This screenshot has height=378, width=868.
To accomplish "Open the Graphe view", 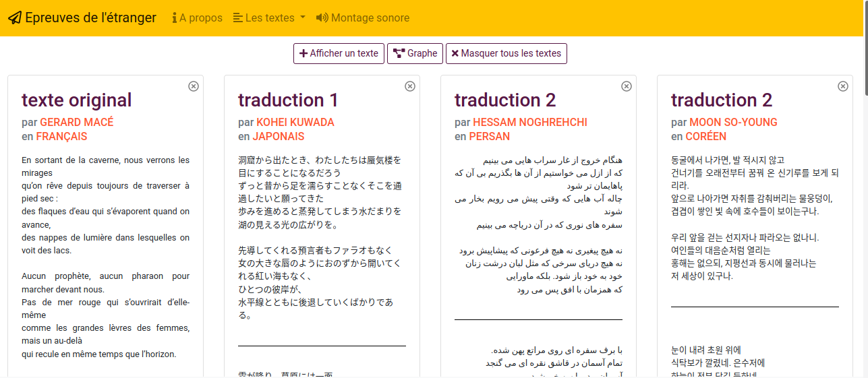I will [415, 54].
